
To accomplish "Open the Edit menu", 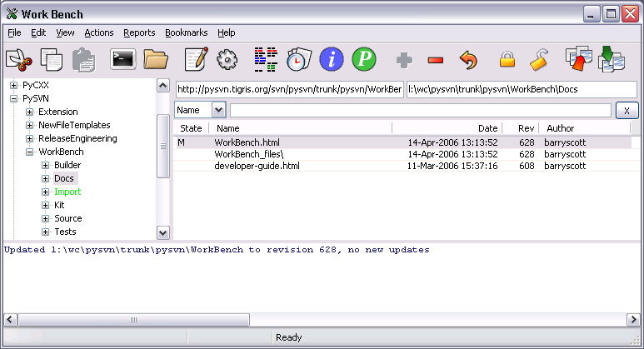I will 38,32.
